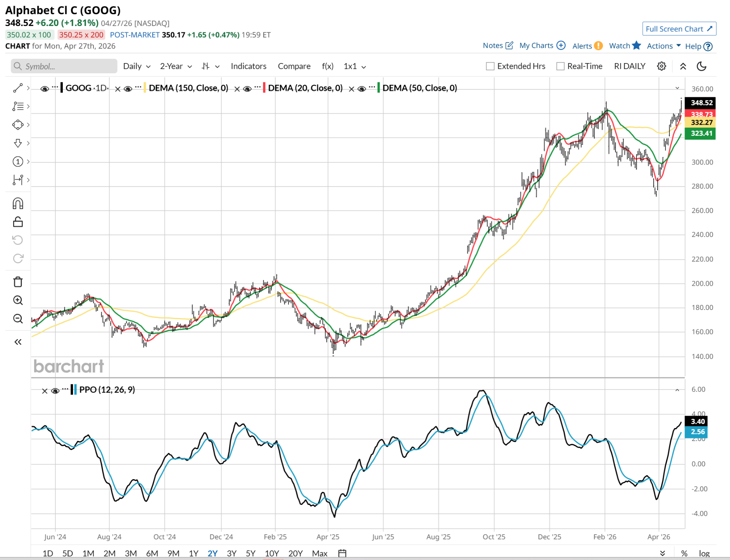Expand the Actions dropdown menu
The width and height of the screenshot is (730, 560).
(664, 46)
